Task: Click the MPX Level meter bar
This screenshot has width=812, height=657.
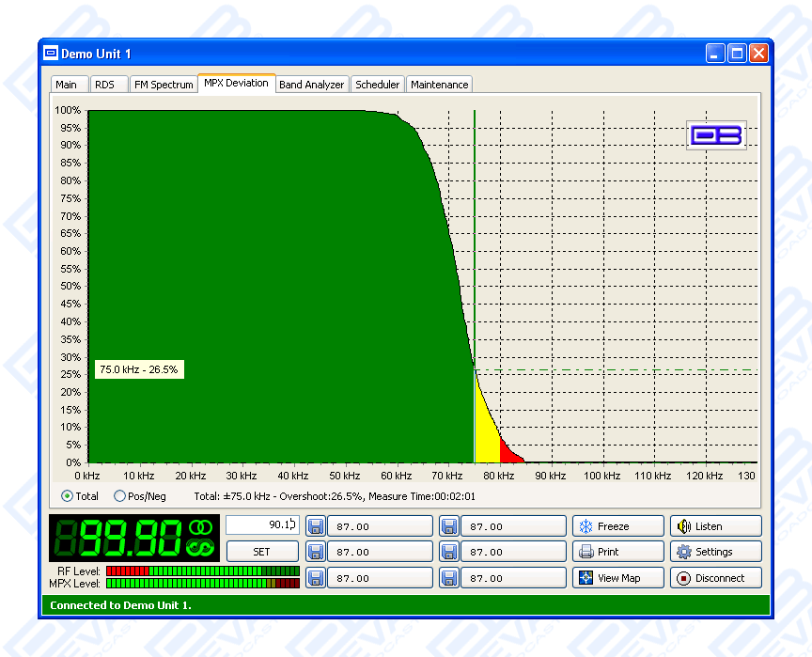Action: point(202,584)
